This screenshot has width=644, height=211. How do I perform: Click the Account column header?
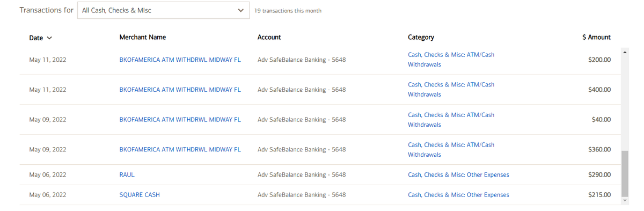click(x=269, y=37)
